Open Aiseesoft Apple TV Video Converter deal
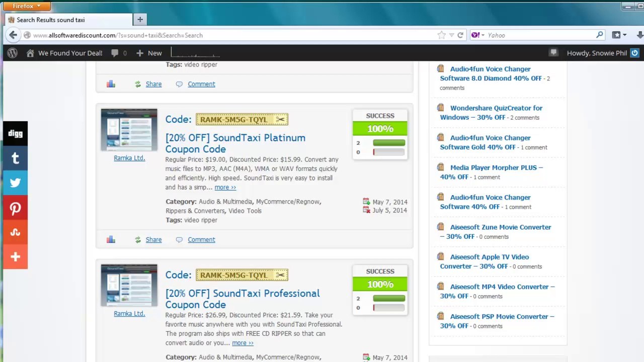 tap(485, 261)
